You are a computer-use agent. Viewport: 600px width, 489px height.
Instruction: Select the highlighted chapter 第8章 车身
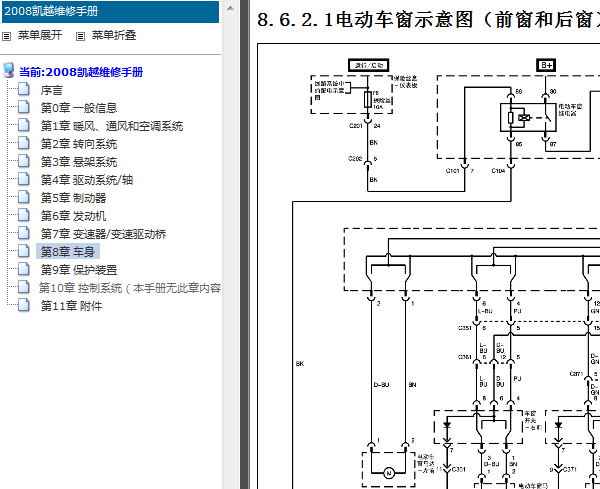tap(68, 251)
